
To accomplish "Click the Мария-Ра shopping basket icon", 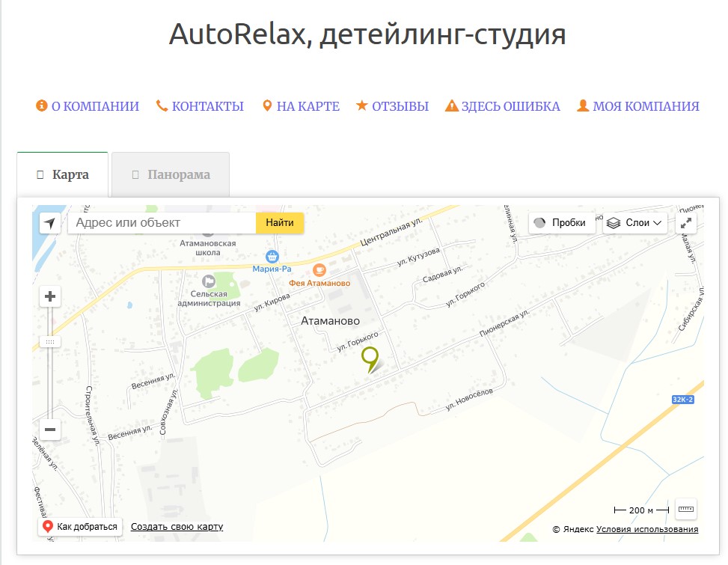I will 272,256.
